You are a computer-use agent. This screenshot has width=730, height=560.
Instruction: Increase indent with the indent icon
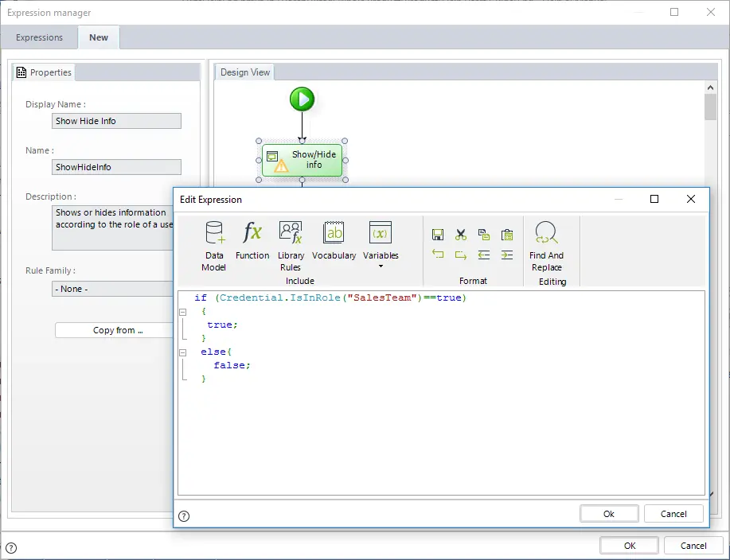(507, 255)
